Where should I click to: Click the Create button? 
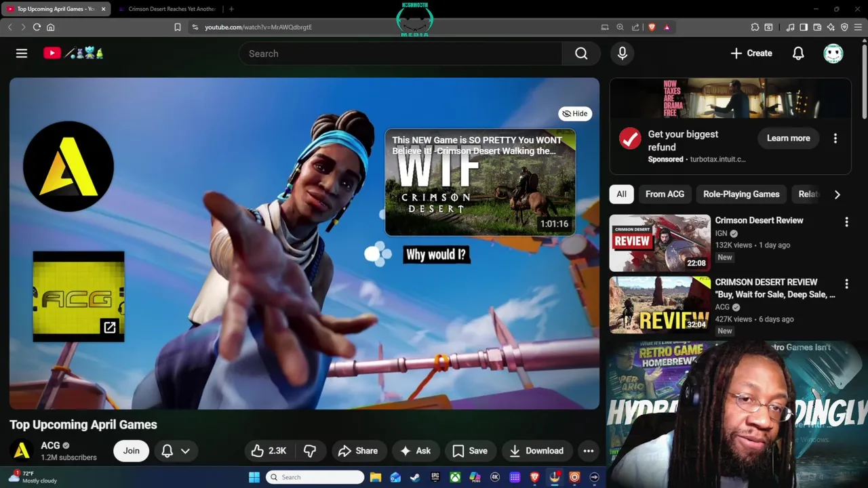pyautogui.click(x=751, y=54)
